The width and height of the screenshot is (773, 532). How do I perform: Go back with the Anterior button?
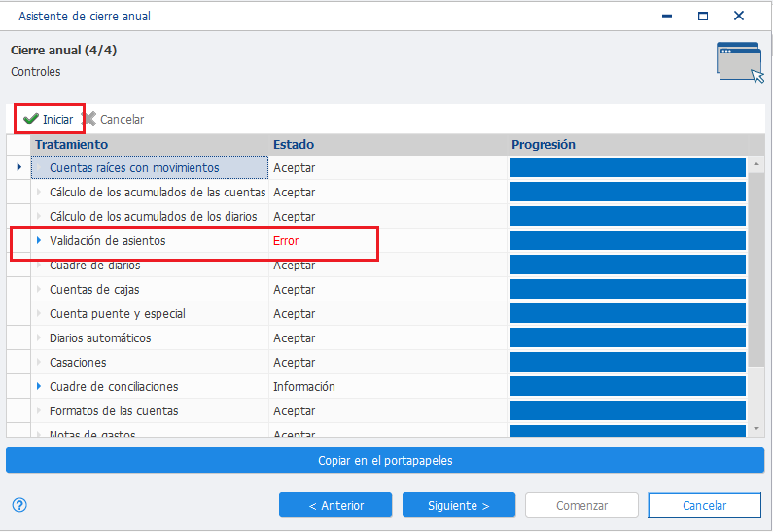tap(335, 505)
